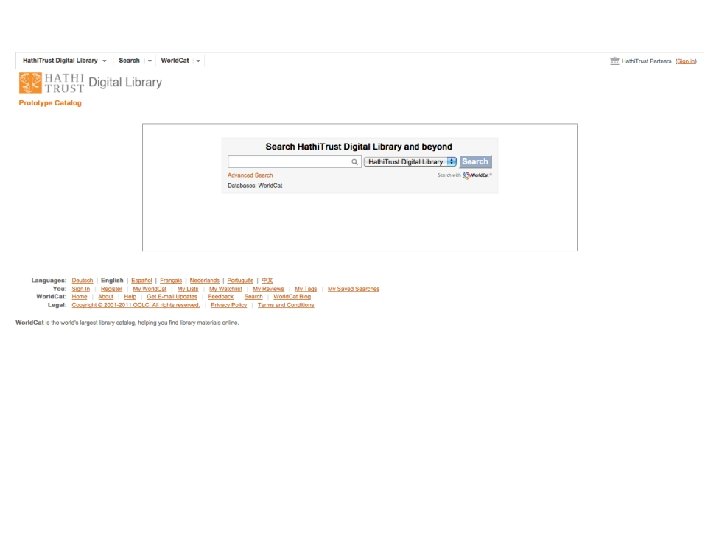
Task: Click the HathiTrust elephant logo
Action: tap(30, 83)
